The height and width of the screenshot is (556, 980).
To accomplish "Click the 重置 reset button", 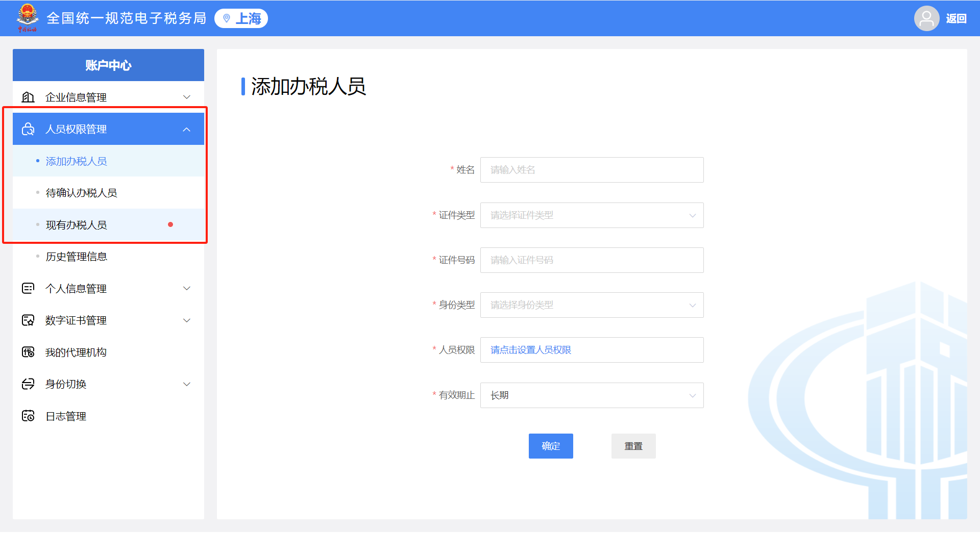I will tap(633, 446).
